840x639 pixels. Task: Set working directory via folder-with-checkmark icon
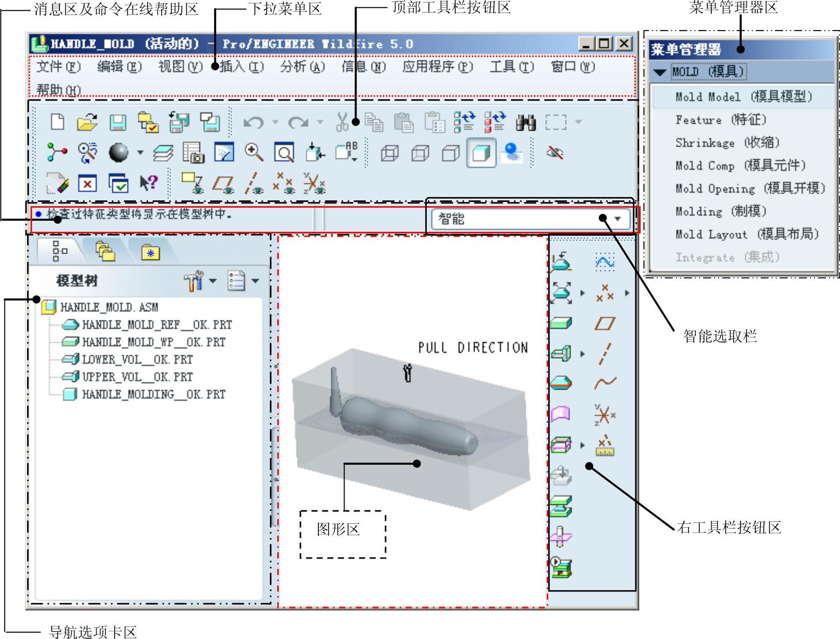148,122
